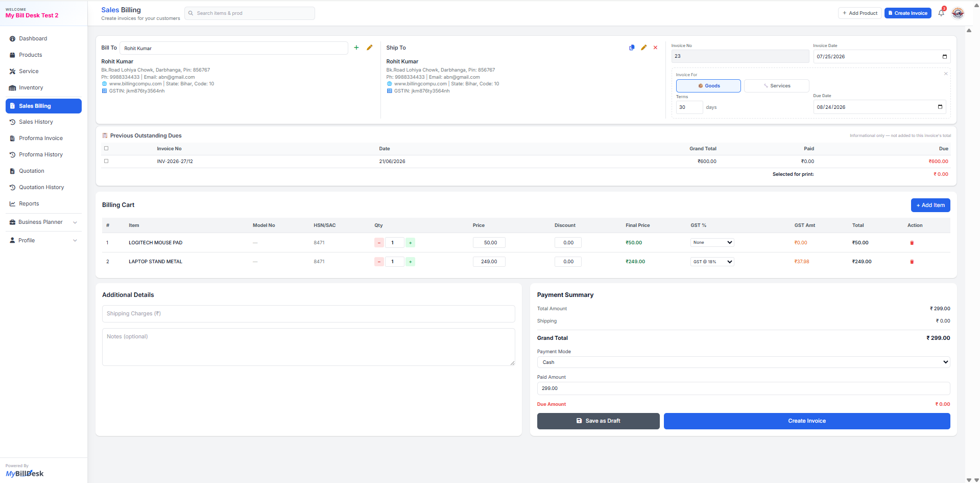This screenshot has width=980, height=483.
Task: Click the Shipping Charges field
Action: (308, 314)
